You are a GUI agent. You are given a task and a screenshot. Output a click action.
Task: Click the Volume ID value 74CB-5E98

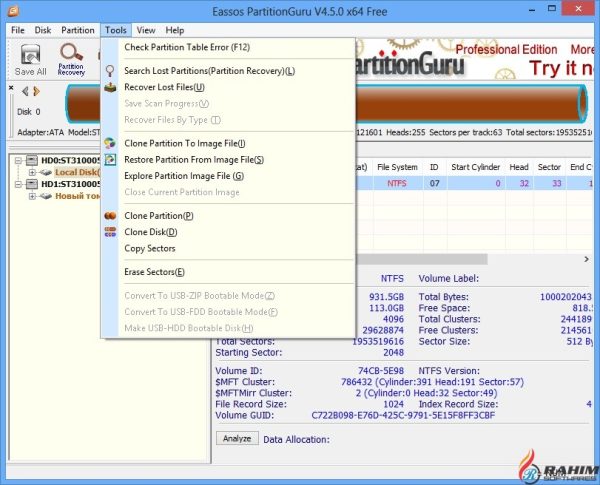pyautogui.click(x=381, y=371)
